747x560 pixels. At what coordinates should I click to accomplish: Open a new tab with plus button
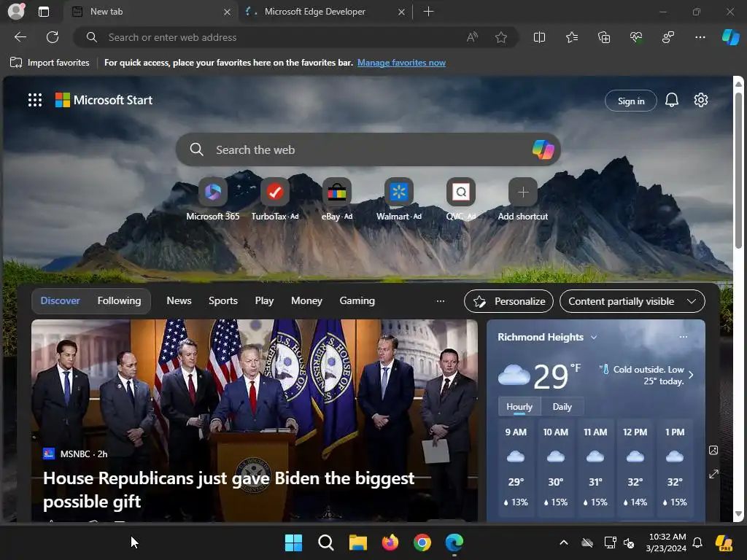click(x=428, y=12)
